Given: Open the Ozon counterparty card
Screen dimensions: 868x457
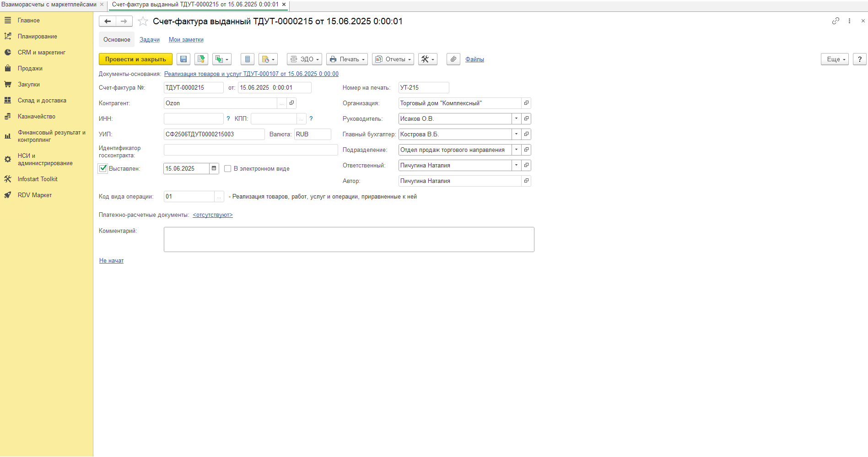Looking at the screenshot, I should pos(292,103).
